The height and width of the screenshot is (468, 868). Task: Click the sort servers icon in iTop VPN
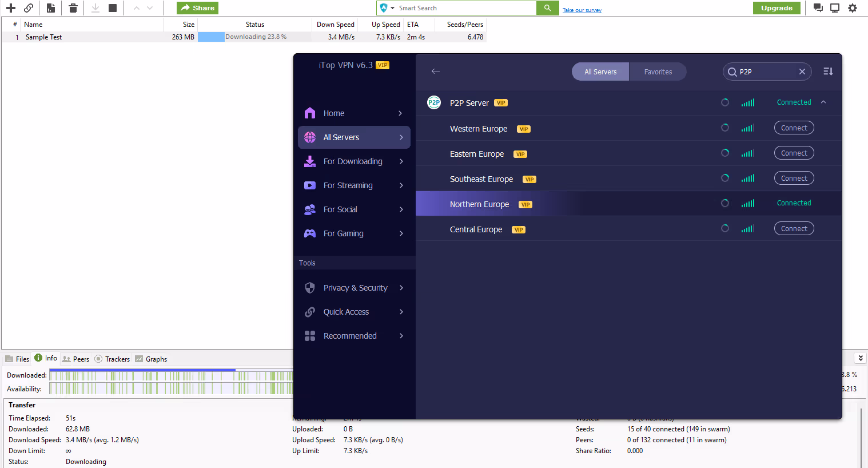[828, 72]
